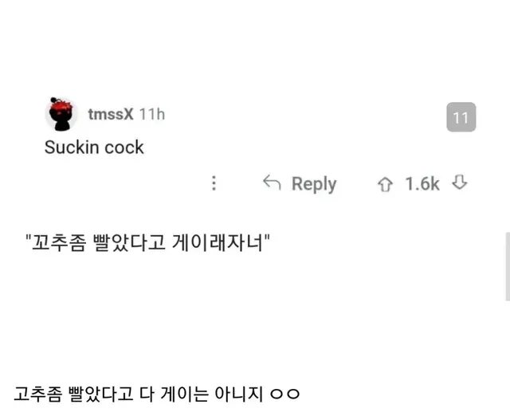Click the "11h" timestamp

click(152, 115)
